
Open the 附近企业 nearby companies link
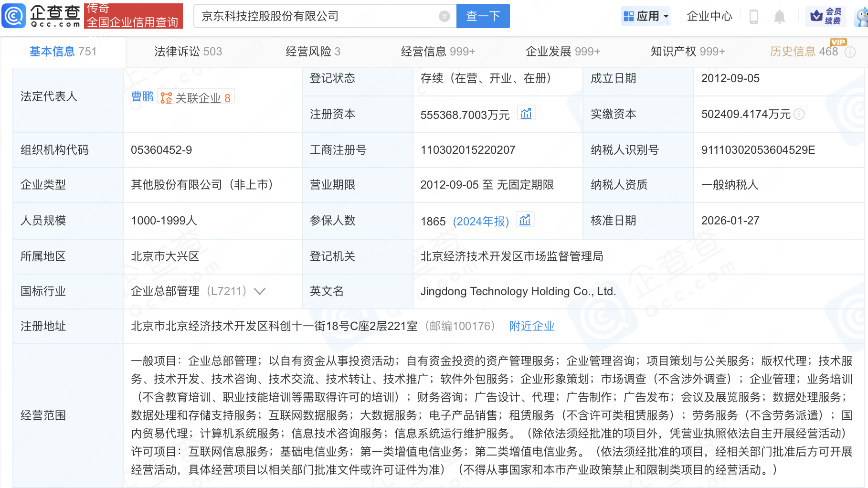(x=531, y=326)
